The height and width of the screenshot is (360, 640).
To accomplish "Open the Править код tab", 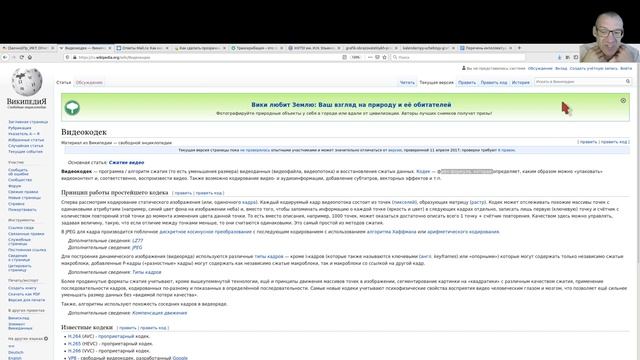I will click(493, 82).
